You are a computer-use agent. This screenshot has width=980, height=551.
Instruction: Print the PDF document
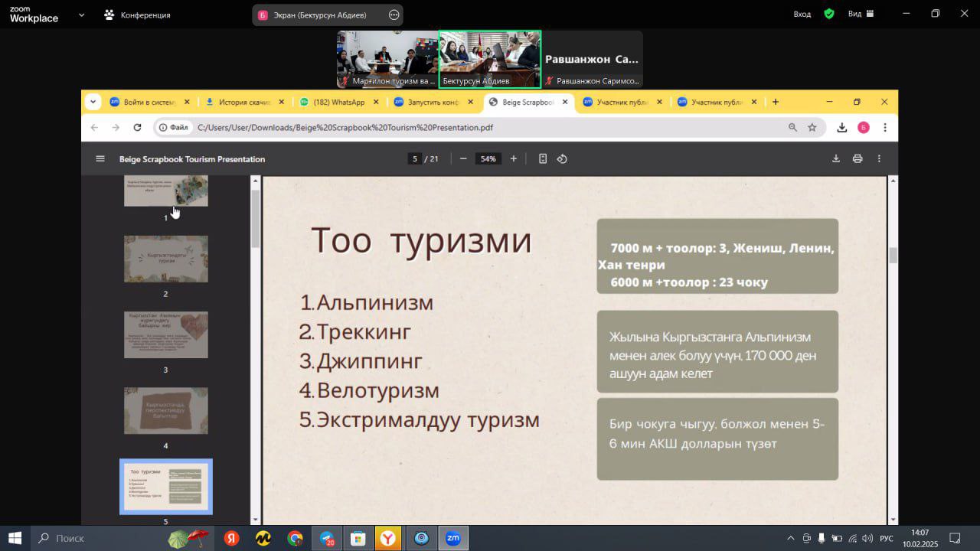click(x=857, y=158)
